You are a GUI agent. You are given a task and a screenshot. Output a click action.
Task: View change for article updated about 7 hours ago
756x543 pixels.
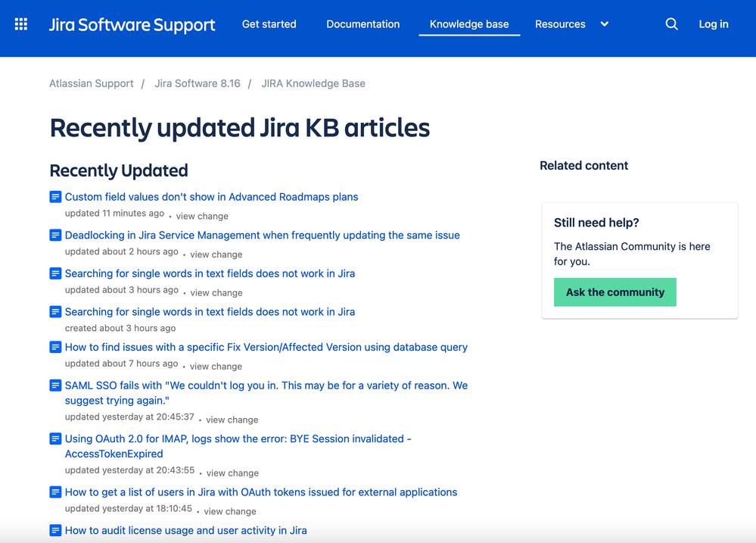click(x=216, y=367)
